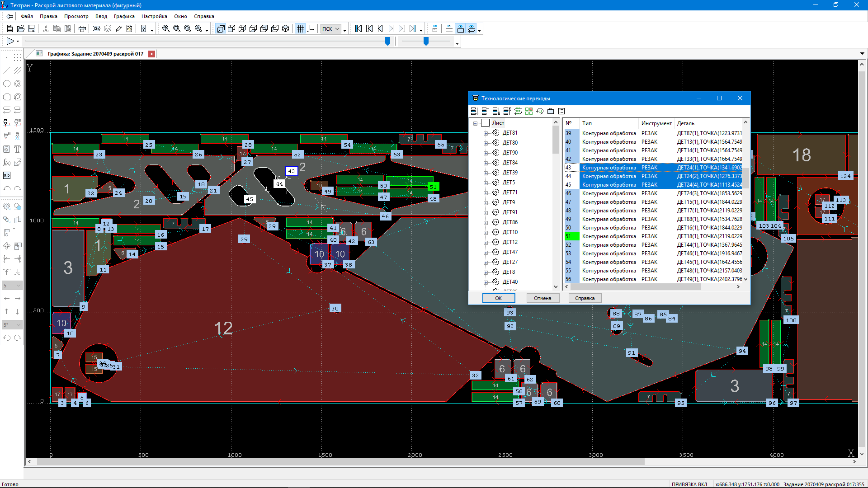868x488 pixels.
Task: Open the Настройка menu
Action: coord(154,16)
